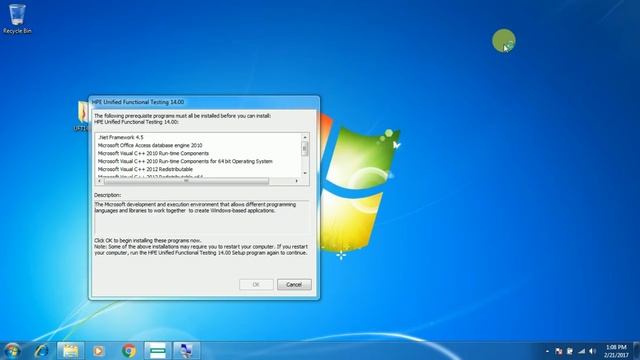Click the greyed-out OK button
Image resolution: width=640 pixels, height=360 pixels.
point(256,284)
